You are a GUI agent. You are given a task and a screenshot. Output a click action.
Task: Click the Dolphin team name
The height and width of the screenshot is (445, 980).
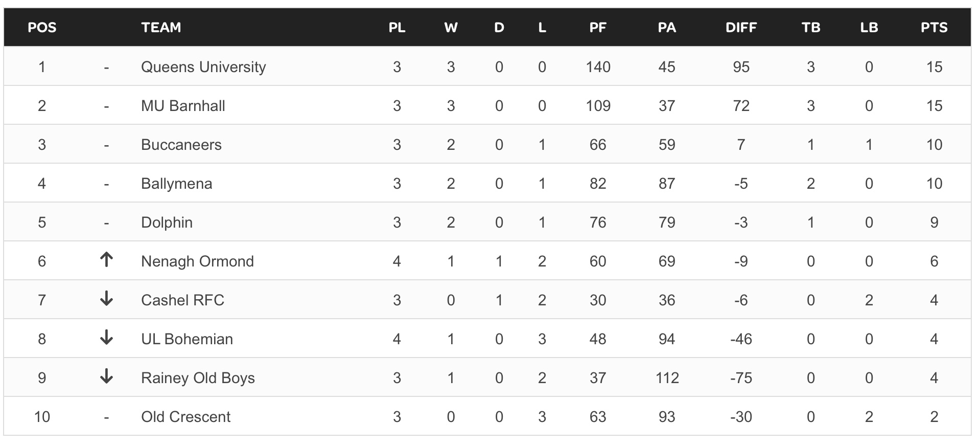(167, 222)
